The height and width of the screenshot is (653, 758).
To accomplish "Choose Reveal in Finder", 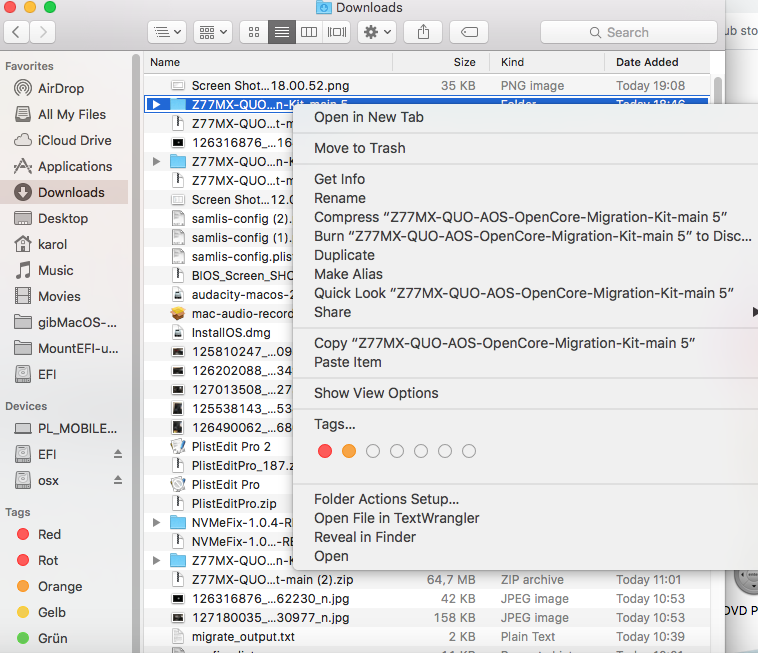I will pos(365,537).
